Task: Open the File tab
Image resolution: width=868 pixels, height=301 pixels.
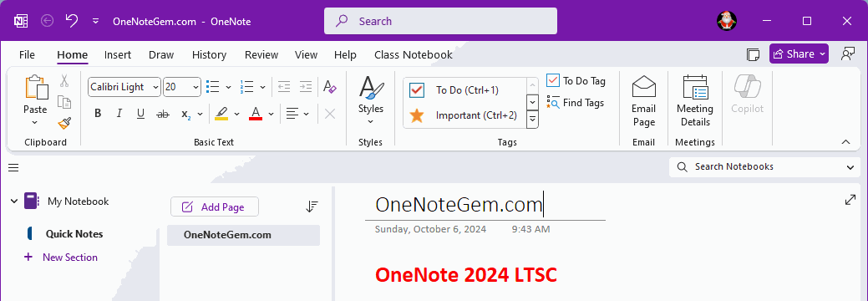Action: pos(27,54)
